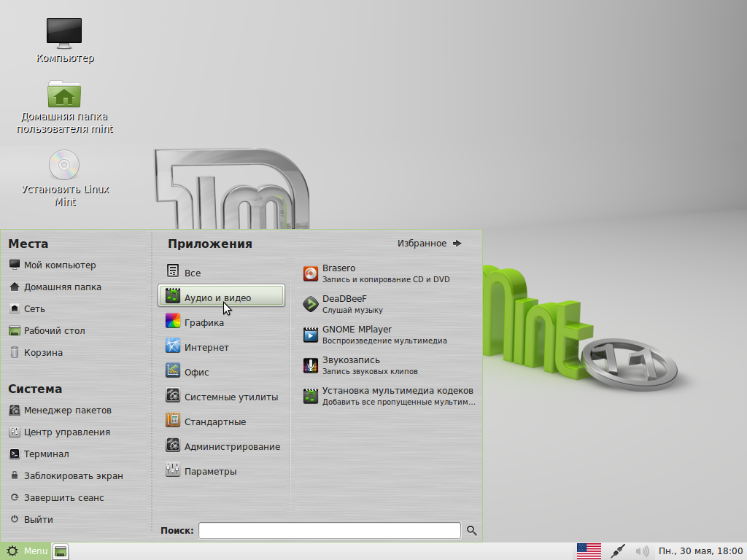Click Выйти to shut down

tap(31, 519)
